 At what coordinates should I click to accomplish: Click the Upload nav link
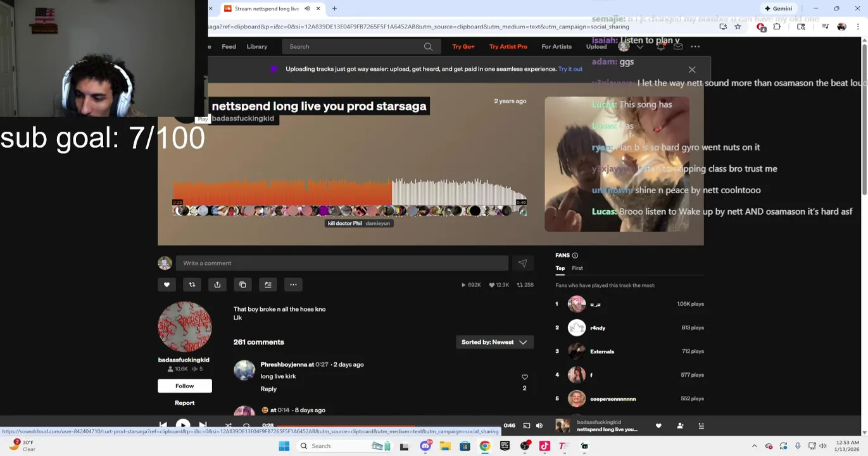[596, 47]
